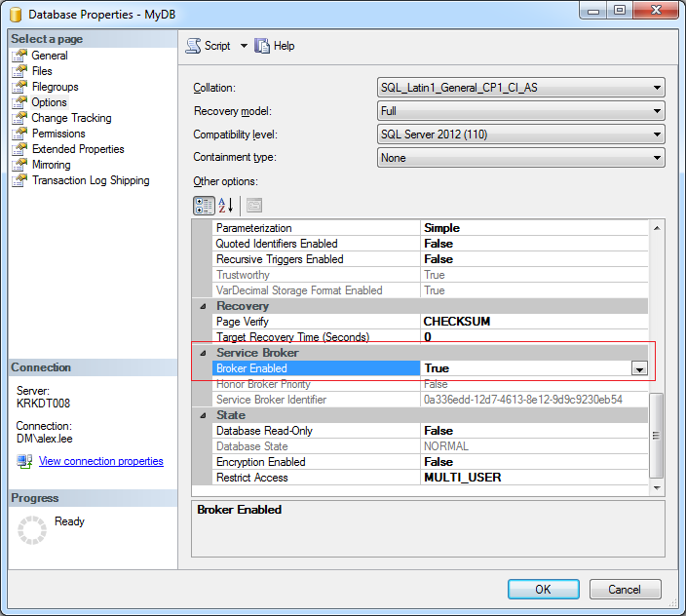The height and width of the screenshot is (616, 686).
Task: Select Target Recovery Time (Seconds) row
Action: [x=431, y=337]
